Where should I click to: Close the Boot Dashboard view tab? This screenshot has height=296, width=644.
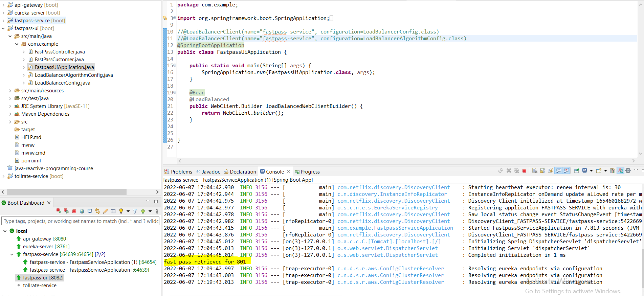49,203
